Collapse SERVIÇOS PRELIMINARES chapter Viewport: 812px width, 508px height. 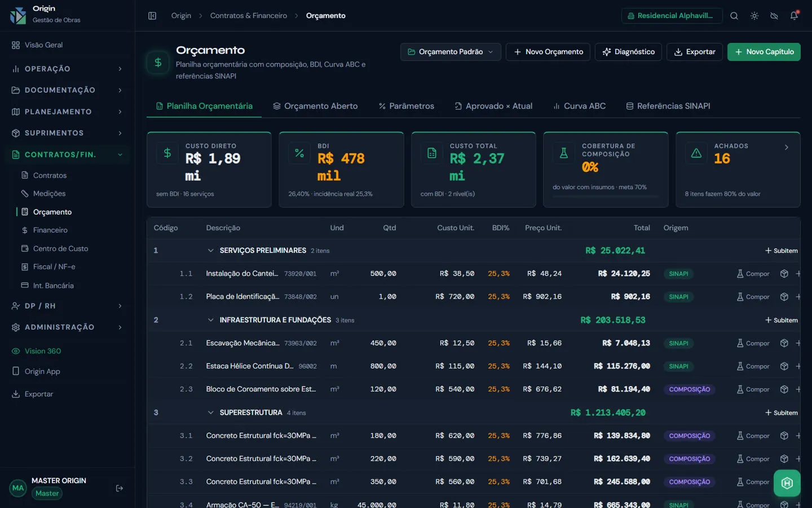tap(210, 251)
